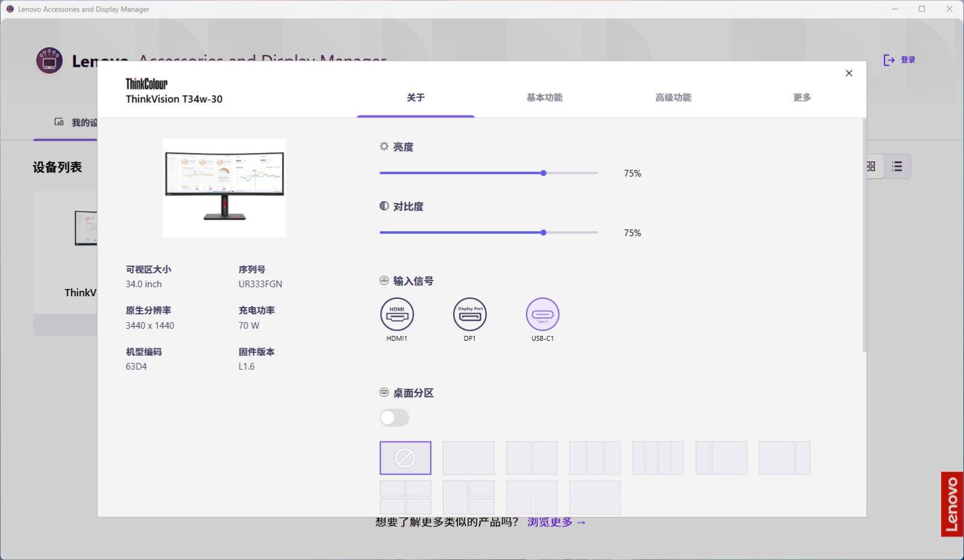Click the resolution value 3440 x 1440

pos(150,326)
